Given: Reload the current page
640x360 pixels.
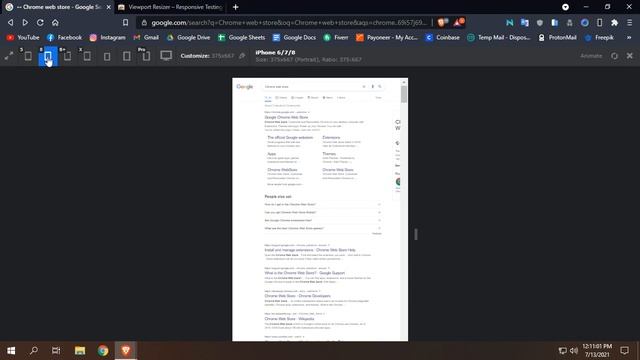Looking at the screenshot, I should (40, 22).
